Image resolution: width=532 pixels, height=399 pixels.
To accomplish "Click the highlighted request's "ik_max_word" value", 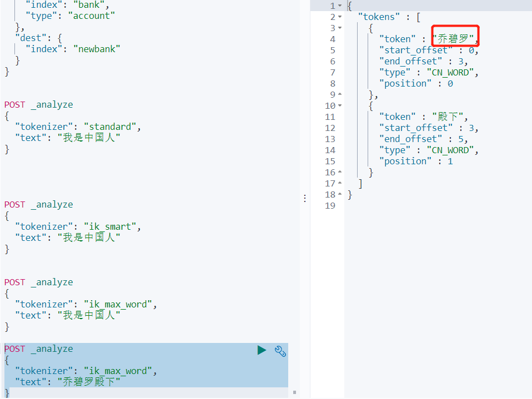I will click(118, 371).
